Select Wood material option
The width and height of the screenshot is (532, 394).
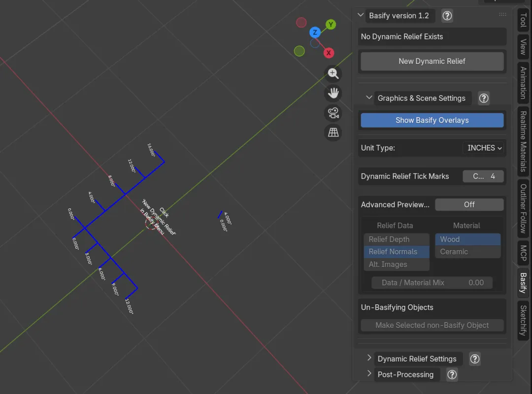point(468,239)
